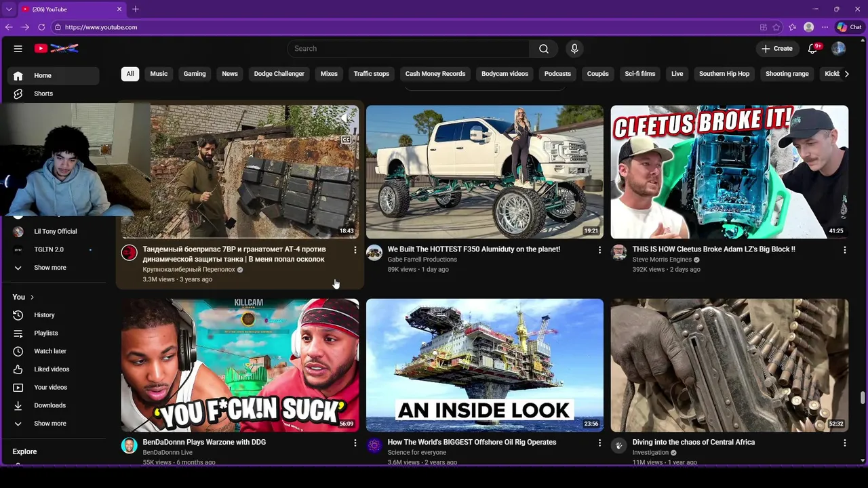Click the BenDaDonnn Live channel avatar
The height and width of the screenshot is (488, 868).
pyautogui.click(x=129, y=445)
